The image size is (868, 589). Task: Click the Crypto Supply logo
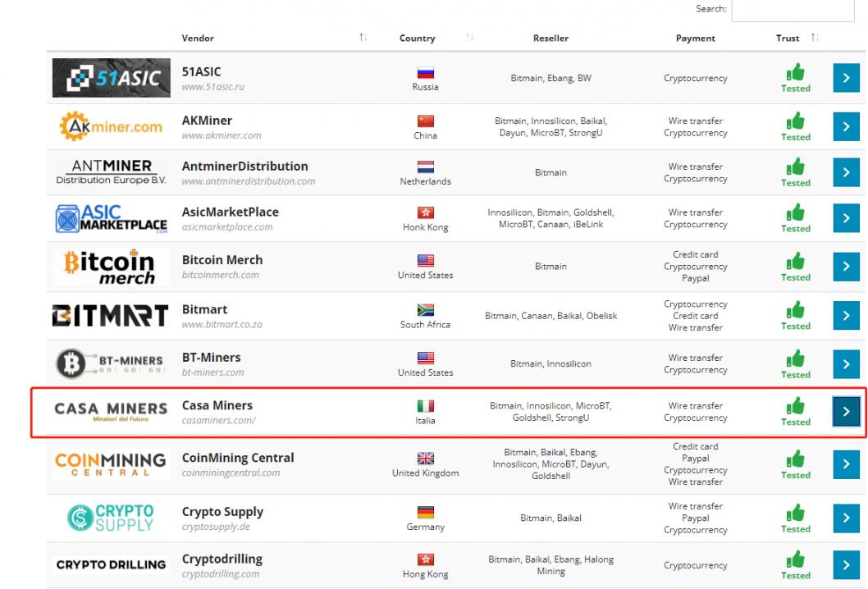pyautogui.click(x=109, y=517)
